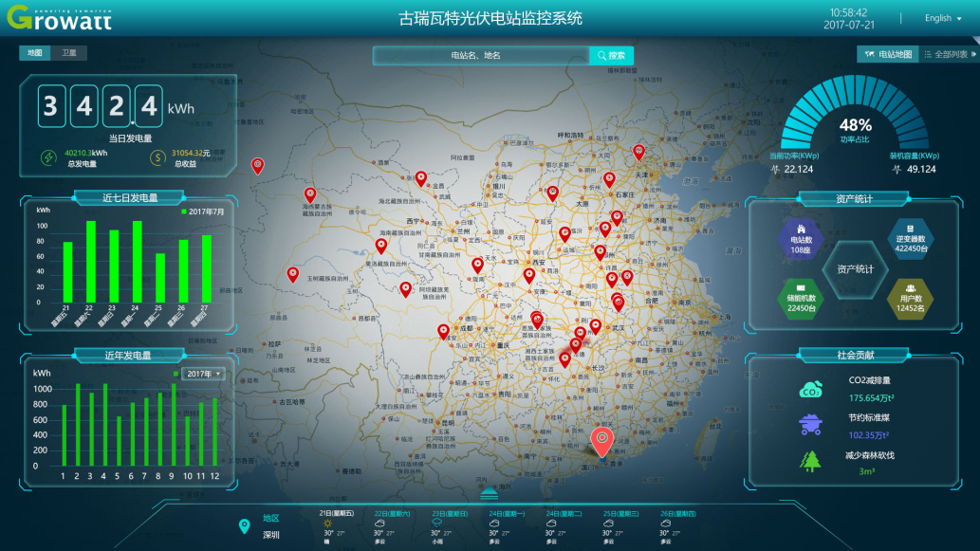Click the 逆变器数 inverter count hexagon
Viewport: 980px width, 551px height.
910,239
